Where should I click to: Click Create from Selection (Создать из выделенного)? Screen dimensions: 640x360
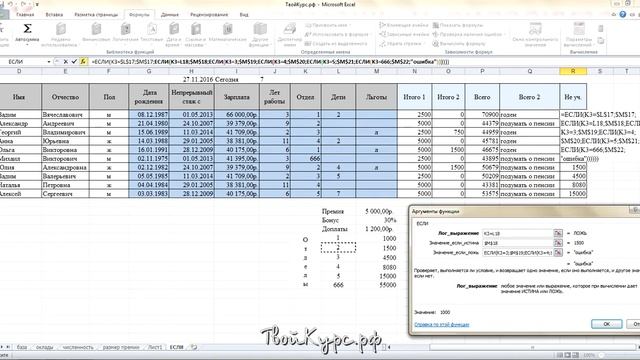click(x=336, y=43)
